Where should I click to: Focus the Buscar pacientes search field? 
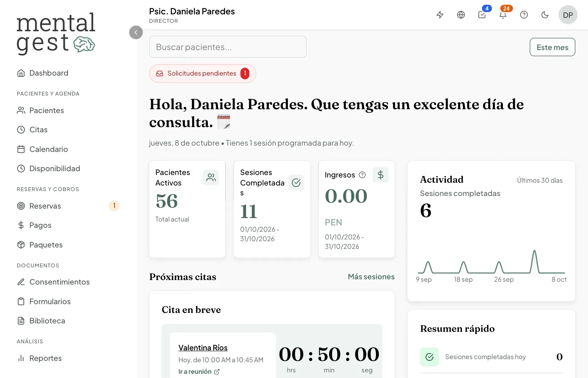(228, 47)
